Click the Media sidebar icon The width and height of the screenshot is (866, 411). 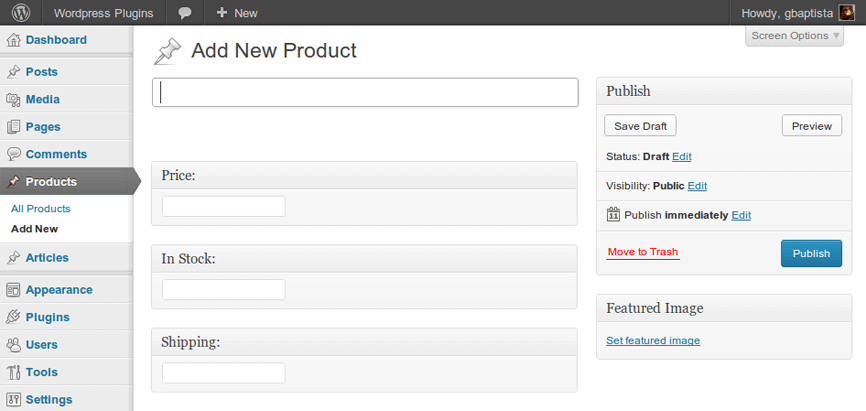14,100
